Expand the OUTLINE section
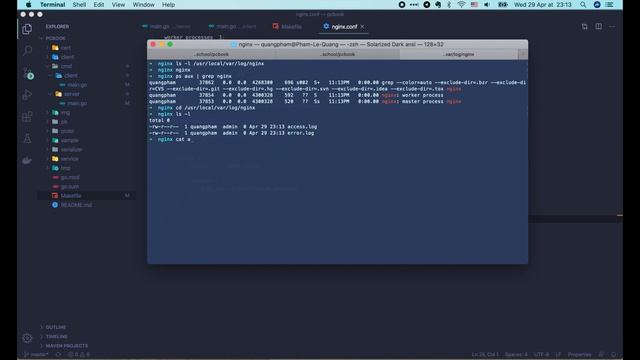This screenshot has width=640, height=360. [56, 327]
